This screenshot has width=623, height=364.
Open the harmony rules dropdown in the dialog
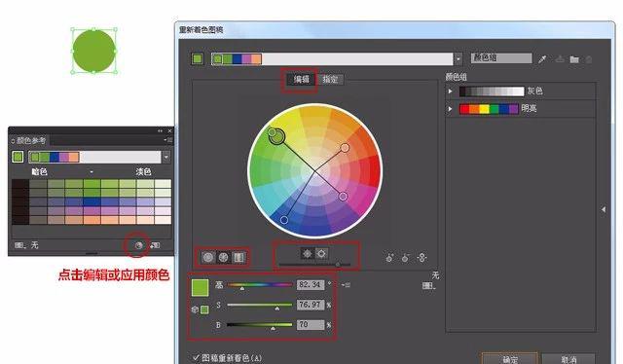click(458, 58)
